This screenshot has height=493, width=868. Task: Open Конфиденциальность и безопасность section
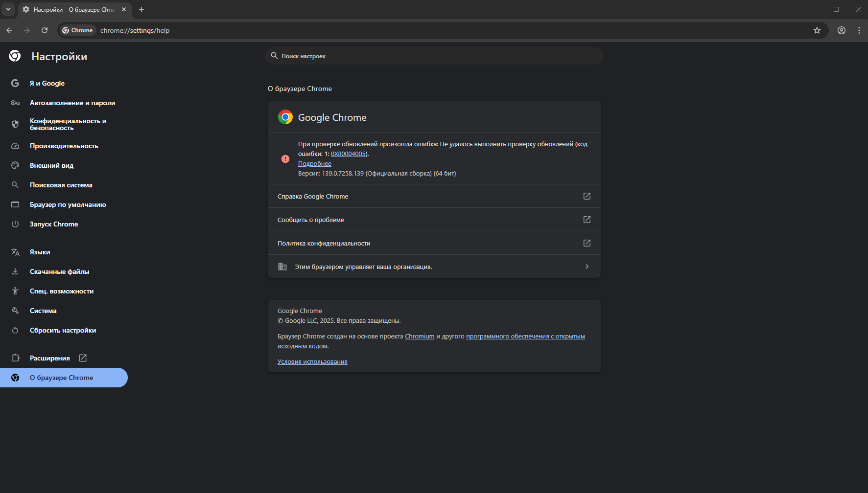click(x=64, y=124)
